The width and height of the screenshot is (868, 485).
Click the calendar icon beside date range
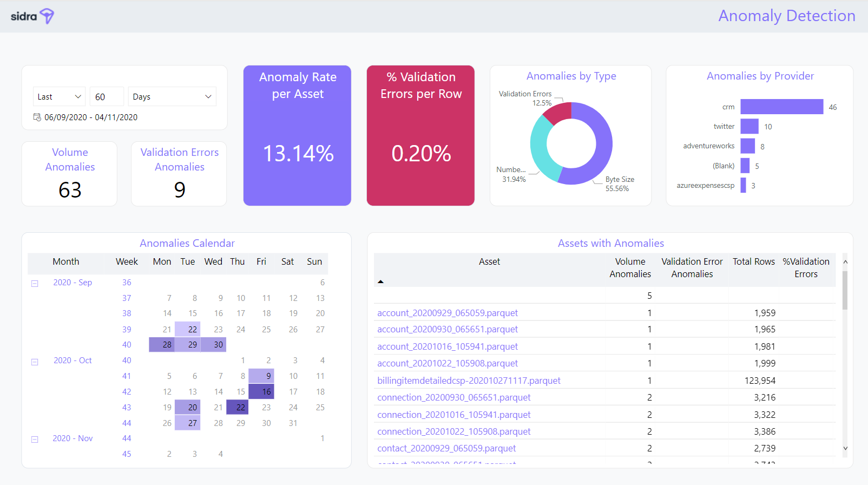(37, 117)
